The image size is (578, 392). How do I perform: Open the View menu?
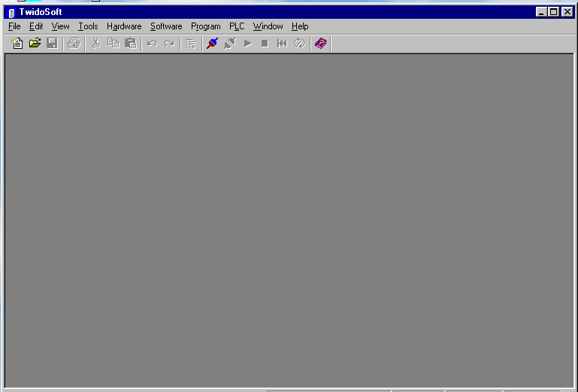pos(60,26)
